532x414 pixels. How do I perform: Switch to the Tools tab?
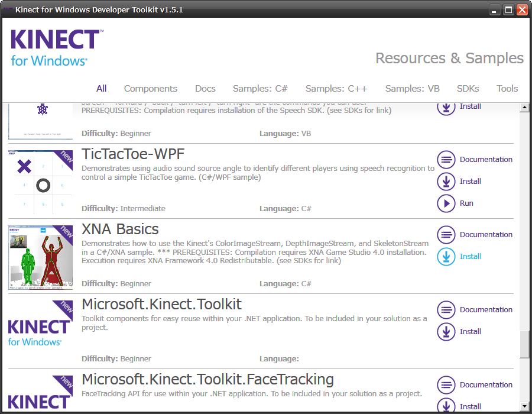(507, 89)
